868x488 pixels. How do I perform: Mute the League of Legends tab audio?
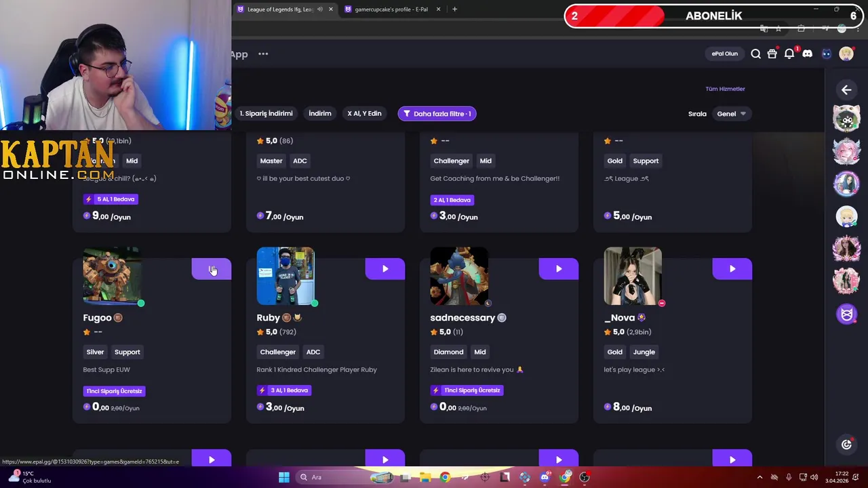click(320, 9)
